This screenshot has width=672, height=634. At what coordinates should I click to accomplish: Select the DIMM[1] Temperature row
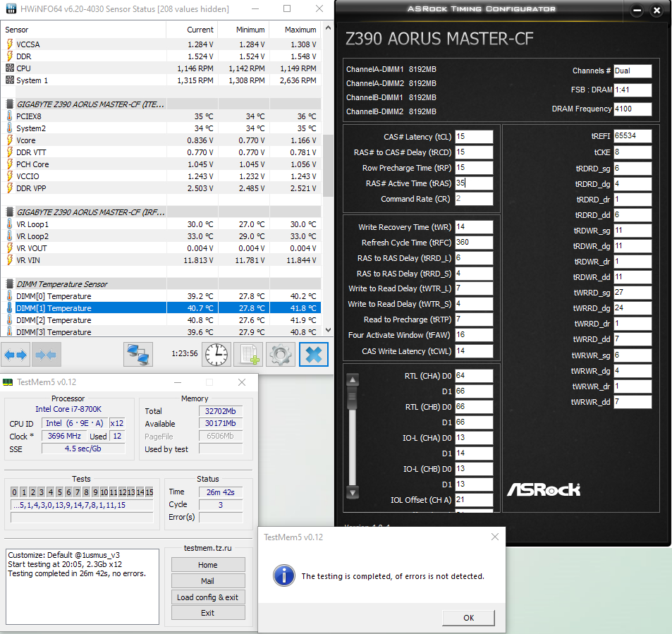[x=161, y=307]
